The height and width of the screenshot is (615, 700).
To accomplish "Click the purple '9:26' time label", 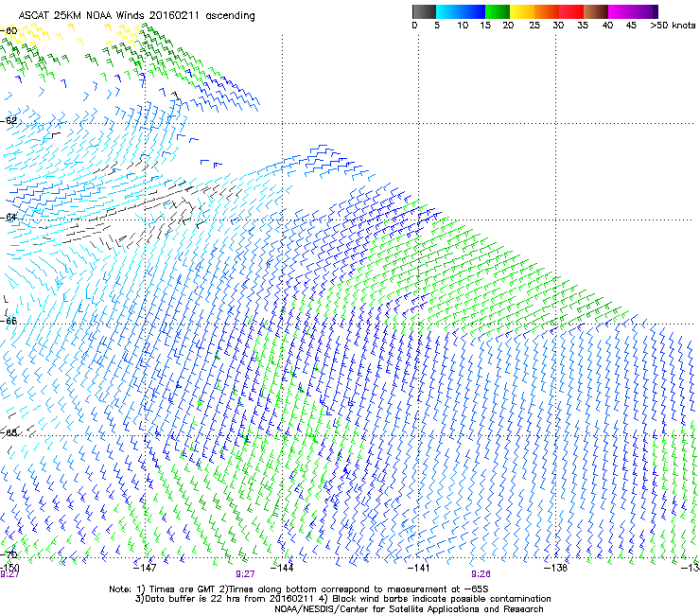I will (x=481, y=574).
